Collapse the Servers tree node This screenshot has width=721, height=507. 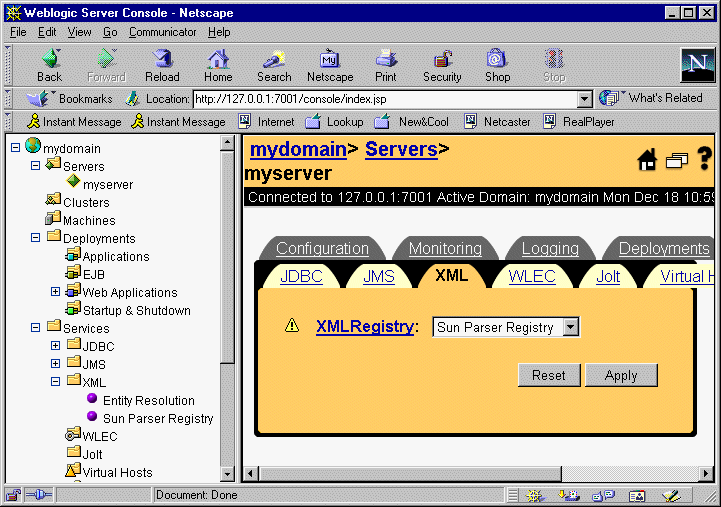(35, 165)
